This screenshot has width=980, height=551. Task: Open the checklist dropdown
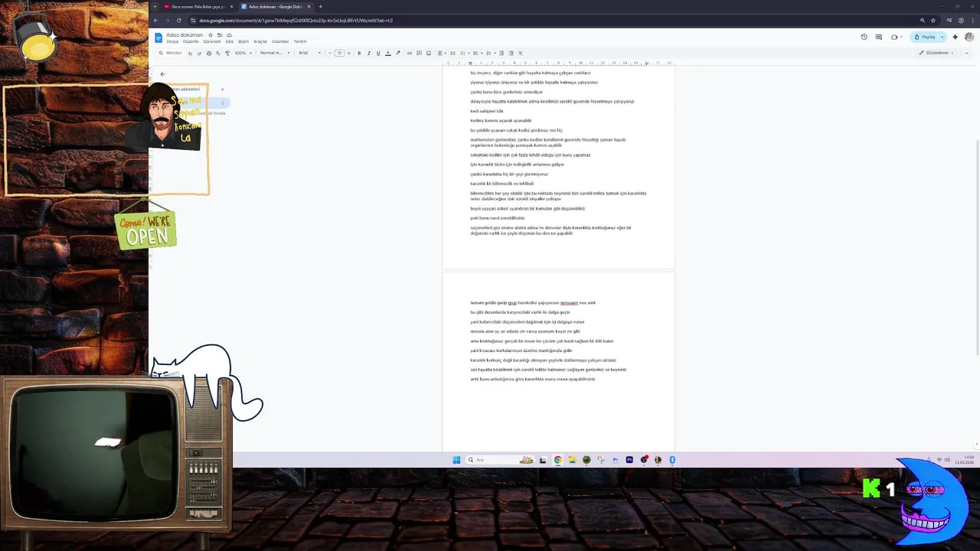tap(463, 53)
